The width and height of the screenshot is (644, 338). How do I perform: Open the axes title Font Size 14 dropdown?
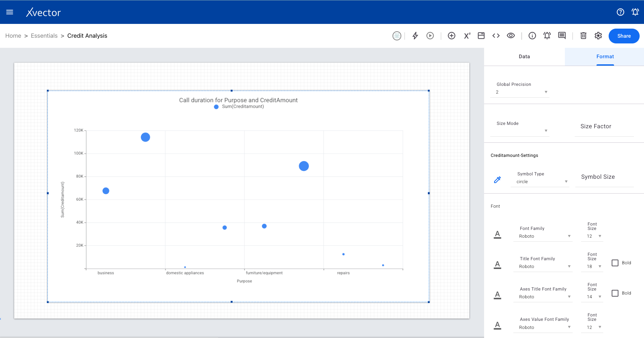coord(592,297)
